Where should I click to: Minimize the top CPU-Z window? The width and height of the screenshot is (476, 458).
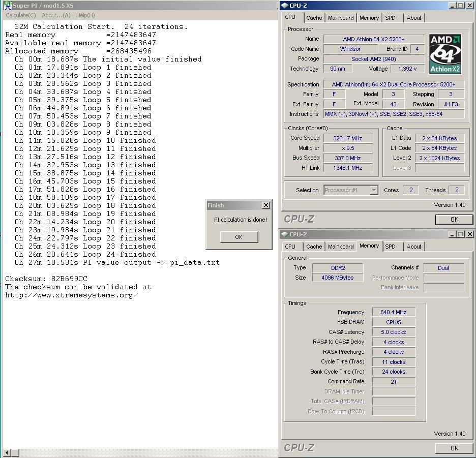point(452,6)
